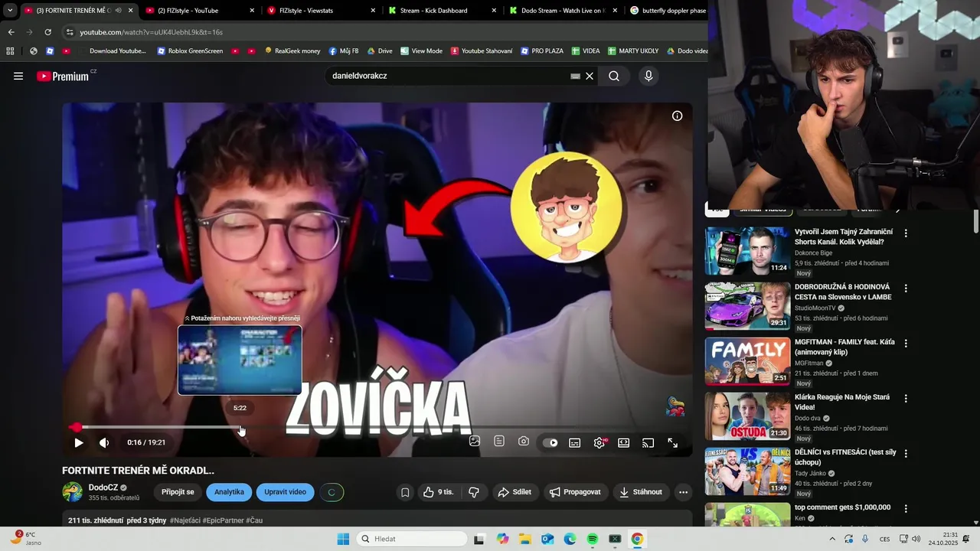Open the player settings gear
This screenshot has width=980, height=551.
click(x=599, y=442)
